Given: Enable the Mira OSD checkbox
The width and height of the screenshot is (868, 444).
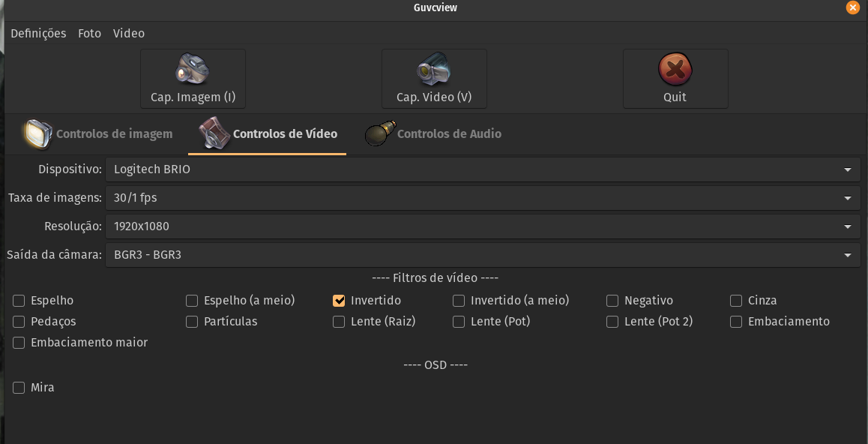Looking at the screenshot, I should point(19,388).
